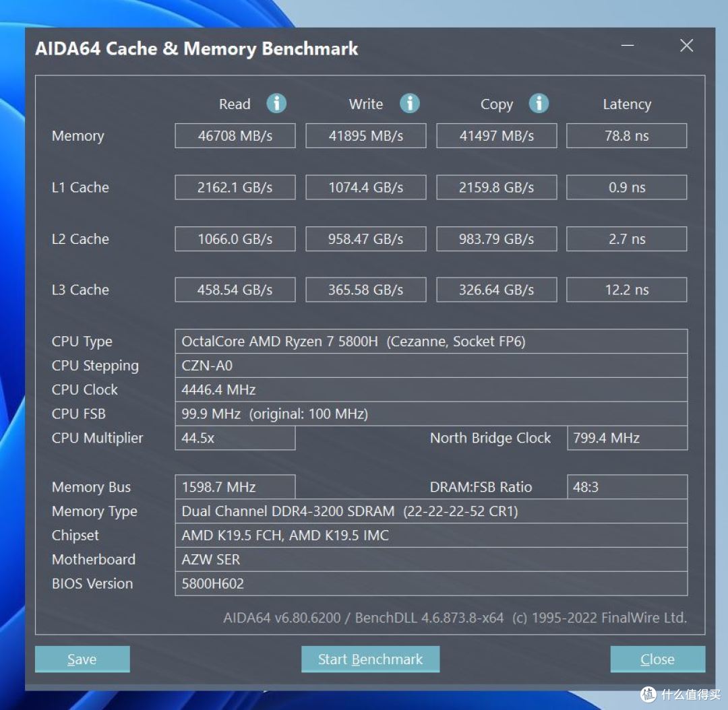Select the L3 Cache Copy 326.64 GB/s
The width and height of the screenshot is (728, 710).
[496, 290]
